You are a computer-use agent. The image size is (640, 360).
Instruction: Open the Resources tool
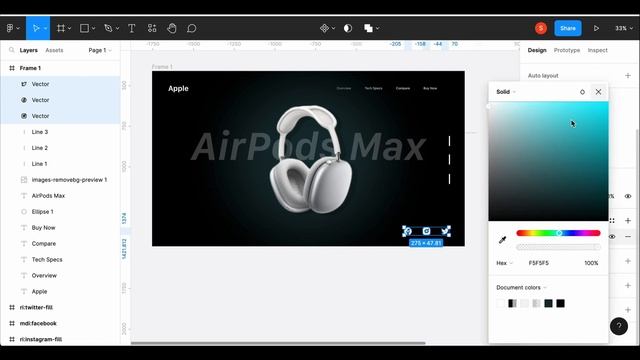[152, 28]
